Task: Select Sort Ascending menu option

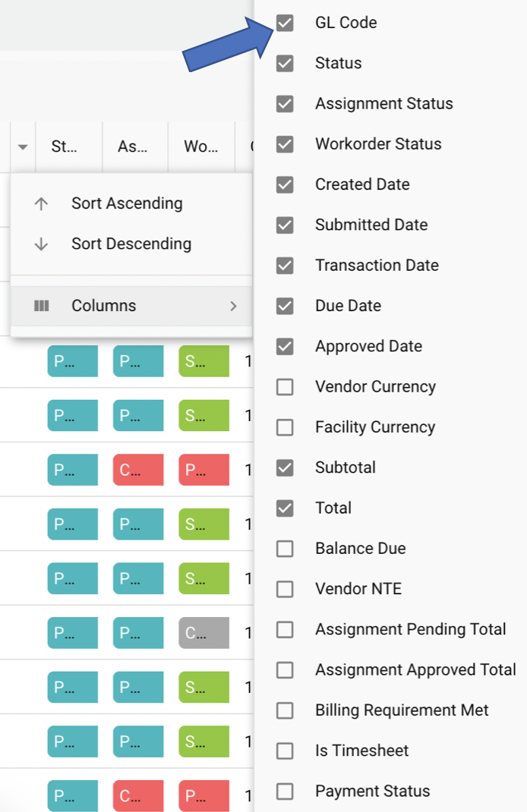Action: (127, 203)
